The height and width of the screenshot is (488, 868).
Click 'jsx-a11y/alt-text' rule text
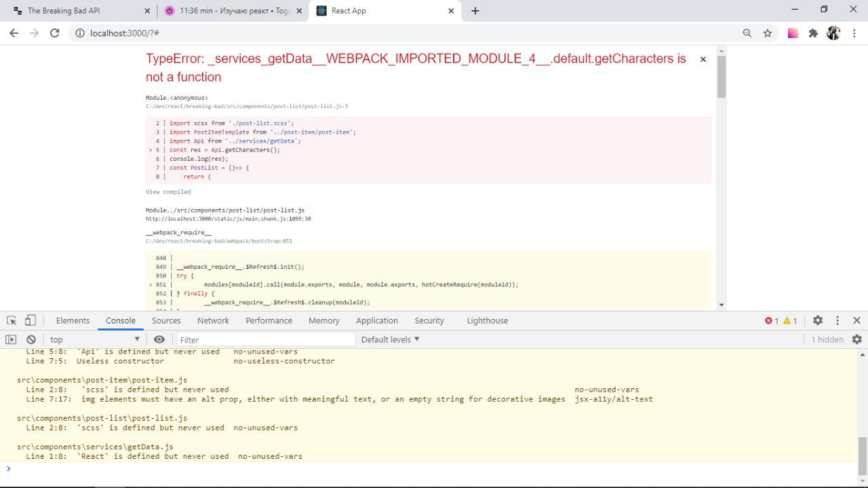pos(614,399)
